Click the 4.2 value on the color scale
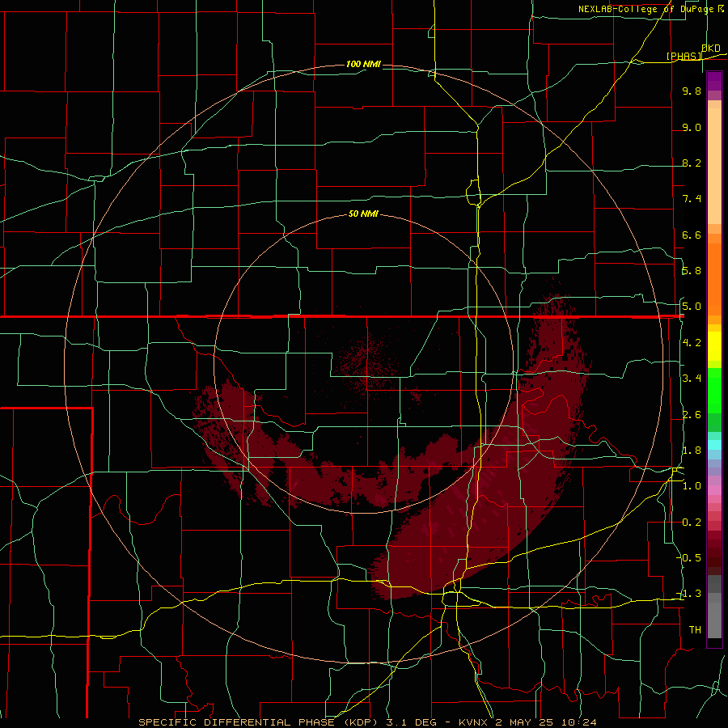Image resolution: width=728 pixels, height=728 pixels. click(x=692, y=343)
